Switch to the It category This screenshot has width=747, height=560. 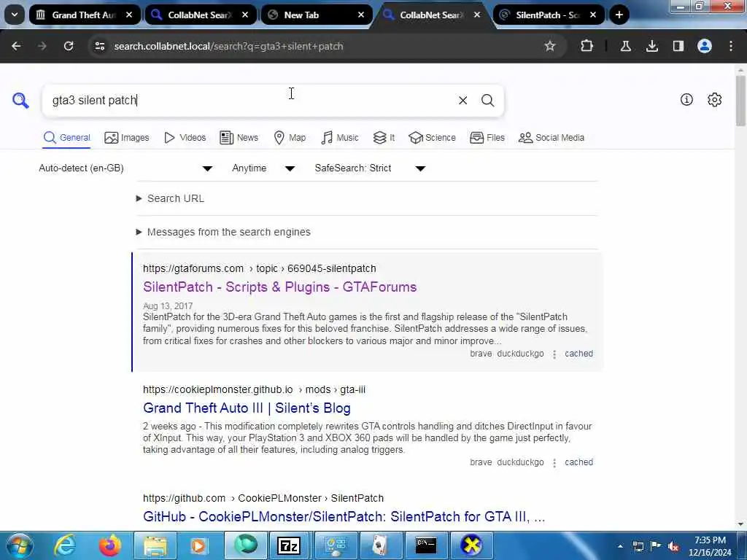point(384,138)
